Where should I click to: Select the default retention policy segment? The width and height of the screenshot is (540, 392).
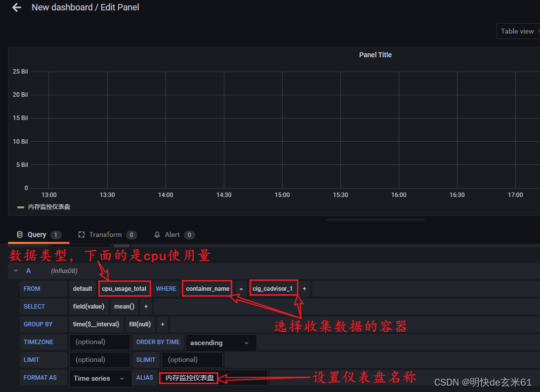pos(83,289)
